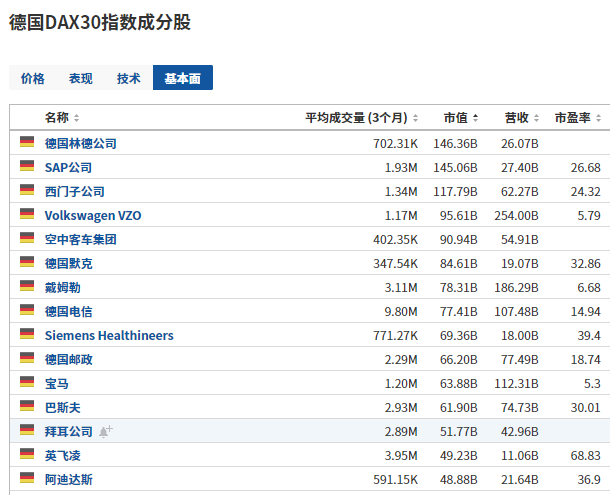Viewport: 610px width, 495px height.
Task: Click Siemens Healthineers volume 771.27K
Action: [396, 335]
